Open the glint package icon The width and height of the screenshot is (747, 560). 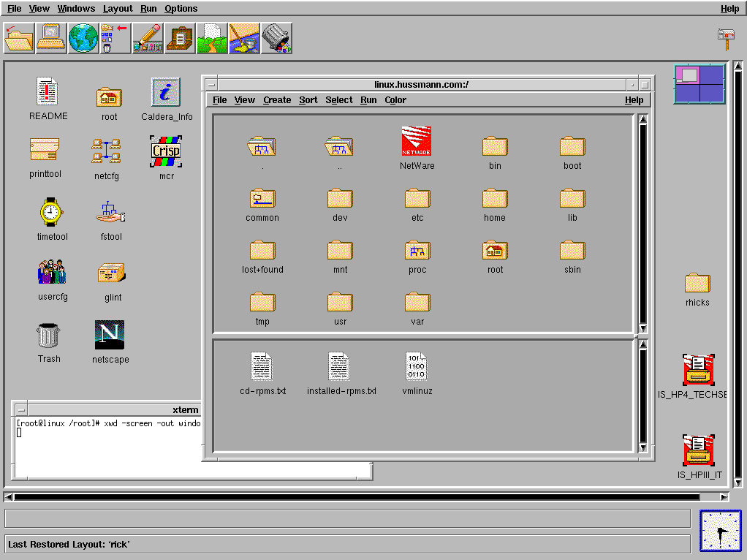point(112,273)
